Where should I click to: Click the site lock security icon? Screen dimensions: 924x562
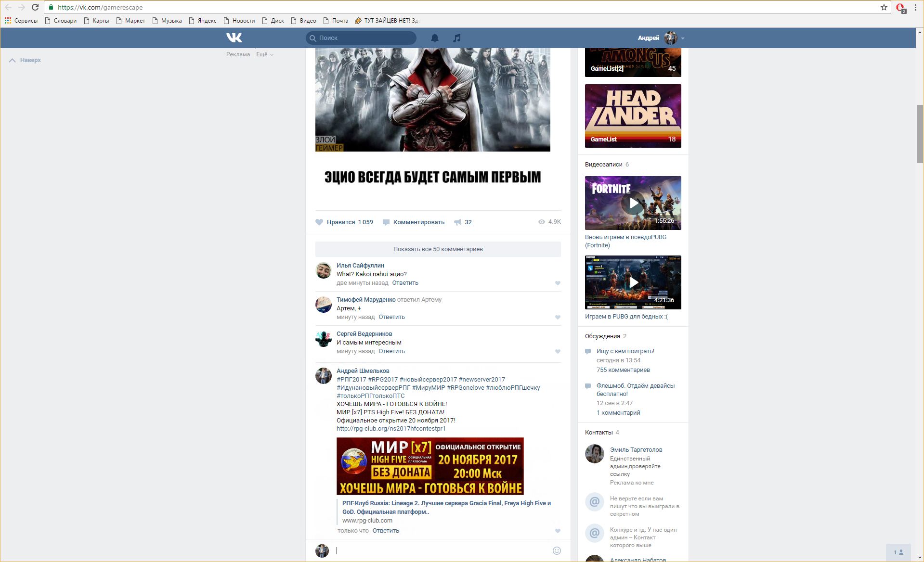tap(52, 7)
